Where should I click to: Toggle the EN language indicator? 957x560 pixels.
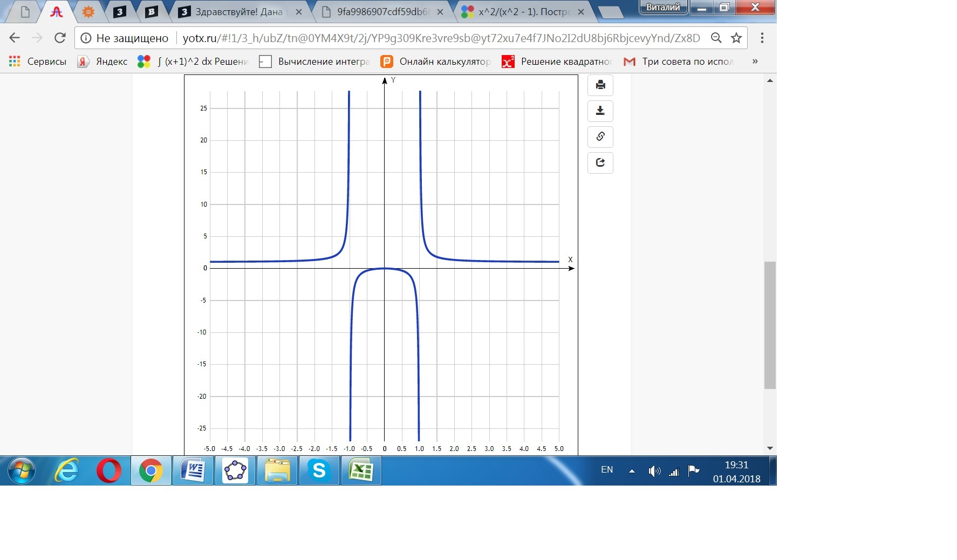tap(607, 470)
